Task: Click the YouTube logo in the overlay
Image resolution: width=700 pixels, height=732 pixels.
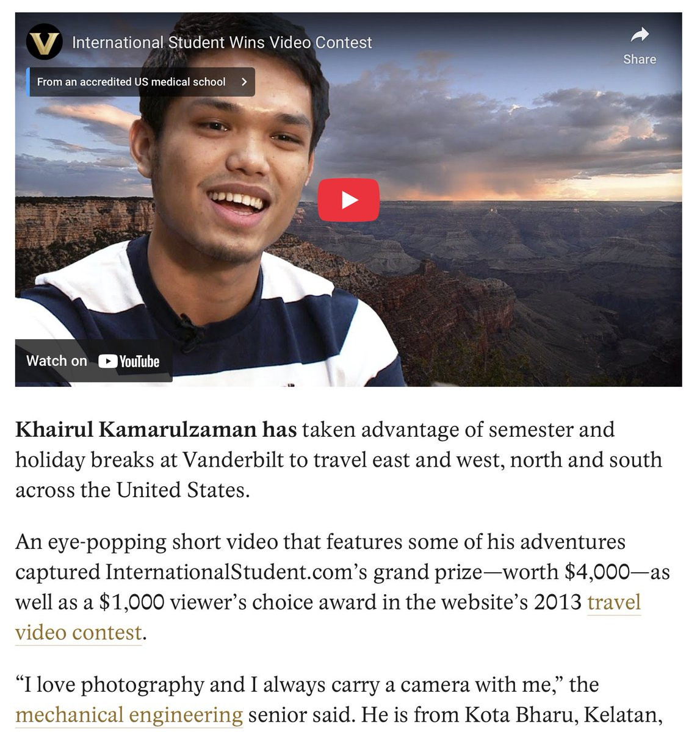Action: pyautogui.click(x=129, y=361)
